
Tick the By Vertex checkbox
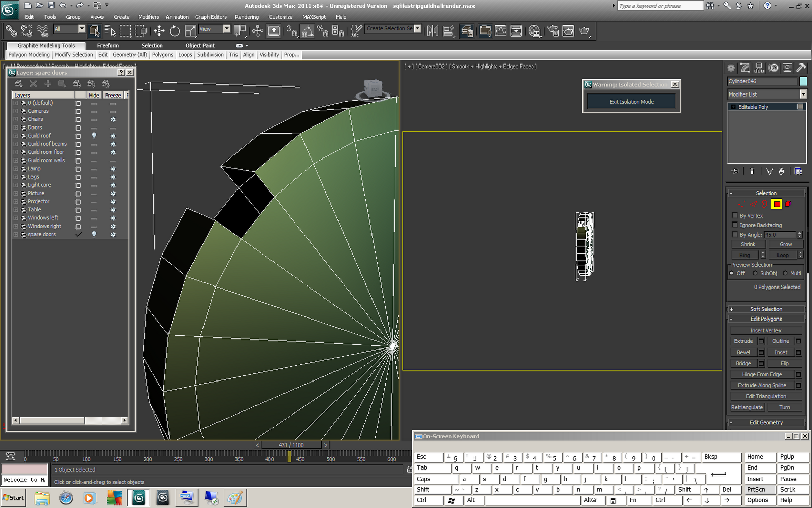[735, 216]
